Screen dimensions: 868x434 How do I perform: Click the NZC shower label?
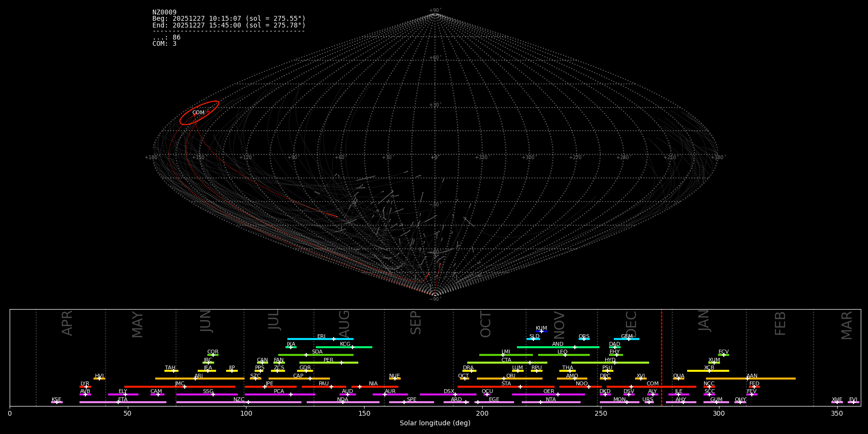coord(239,400)
